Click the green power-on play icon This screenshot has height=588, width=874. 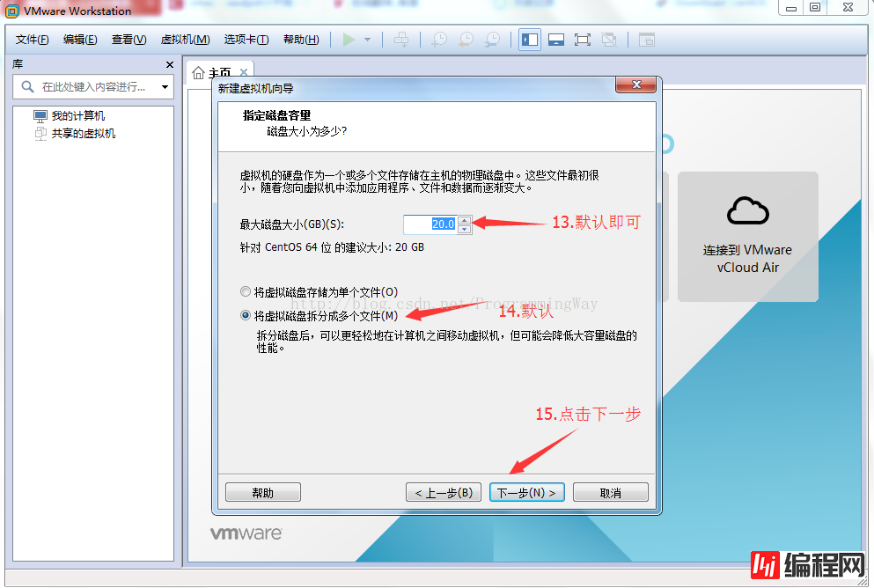[x=349, y=40]
